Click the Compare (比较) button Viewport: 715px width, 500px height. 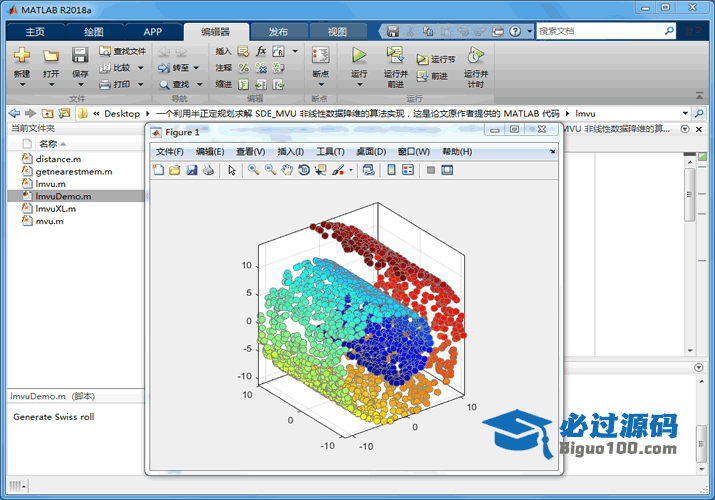click(x=115, y=68)
